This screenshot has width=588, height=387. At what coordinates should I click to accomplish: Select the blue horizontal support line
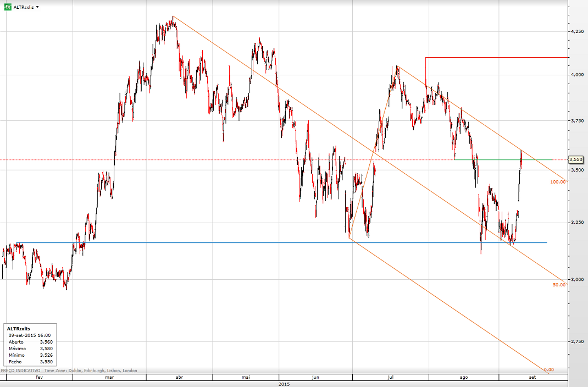pyautogui.click(x=281, y=242)
